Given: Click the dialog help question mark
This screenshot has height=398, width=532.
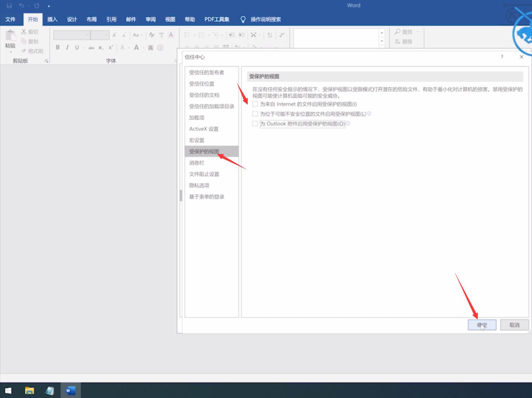Looking at the screenshot, I should (502, 57).
